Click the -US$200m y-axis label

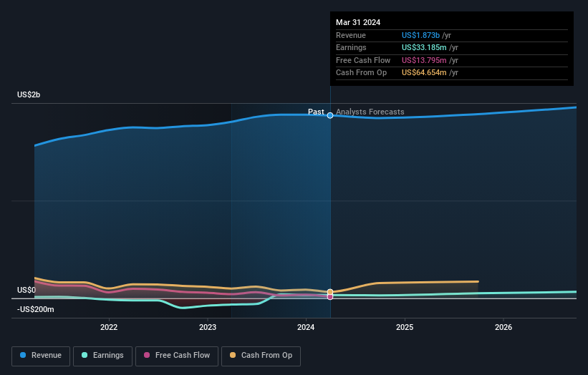click(x=35, y=310)
